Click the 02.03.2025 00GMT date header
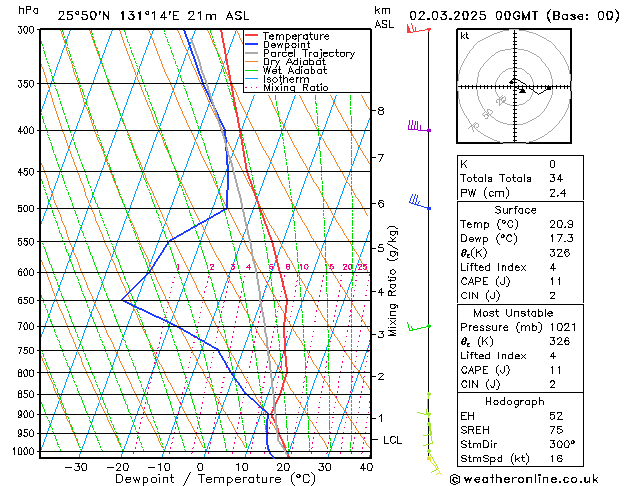629x486 pixels. point(514,15)
